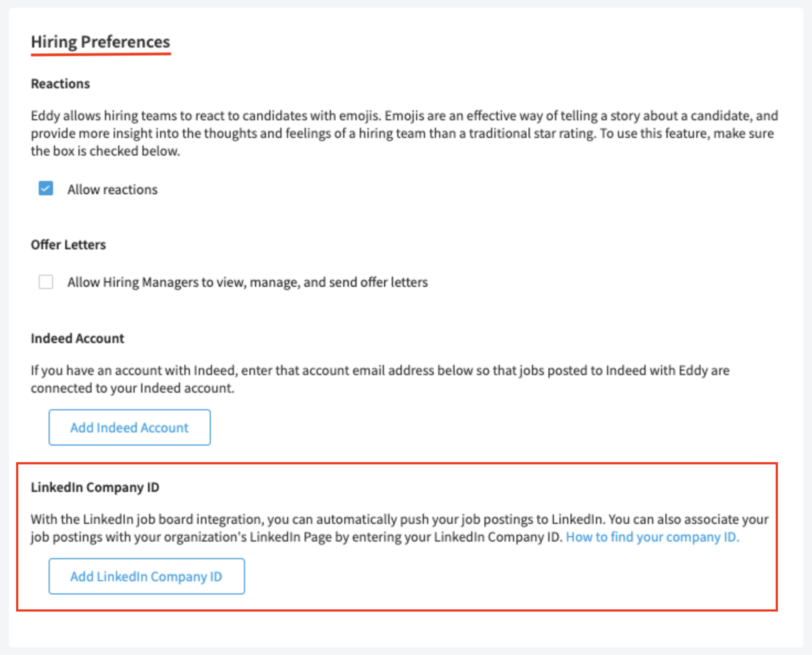Image resolution: width=812 pixels, height=655 pixels.
Task: Click the emoji reactions description paragraph
Action: click(404, 133)
